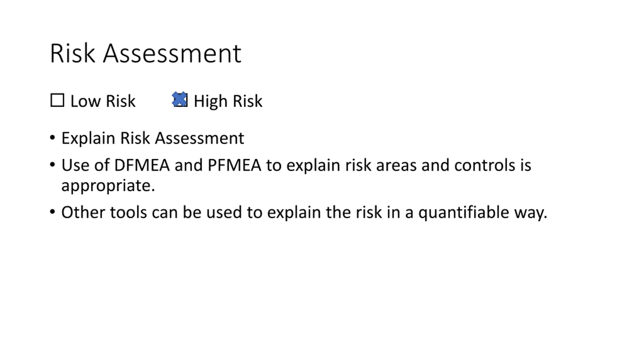Viewport: 644px width, 362px height.
Task: Select the Risk Assessment slide title
Action: click(x=146, y=53)
